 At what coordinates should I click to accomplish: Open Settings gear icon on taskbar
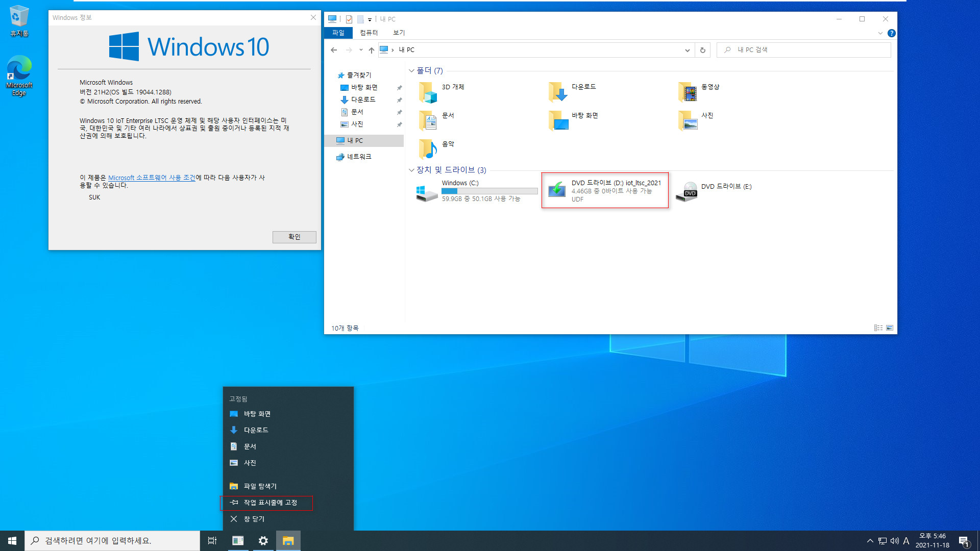(x=263, y=540)
